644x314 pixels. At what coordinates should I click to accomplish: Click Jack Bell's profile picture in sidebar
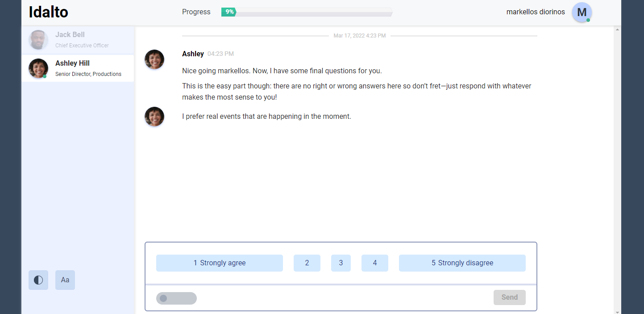(x=38, y=40)
